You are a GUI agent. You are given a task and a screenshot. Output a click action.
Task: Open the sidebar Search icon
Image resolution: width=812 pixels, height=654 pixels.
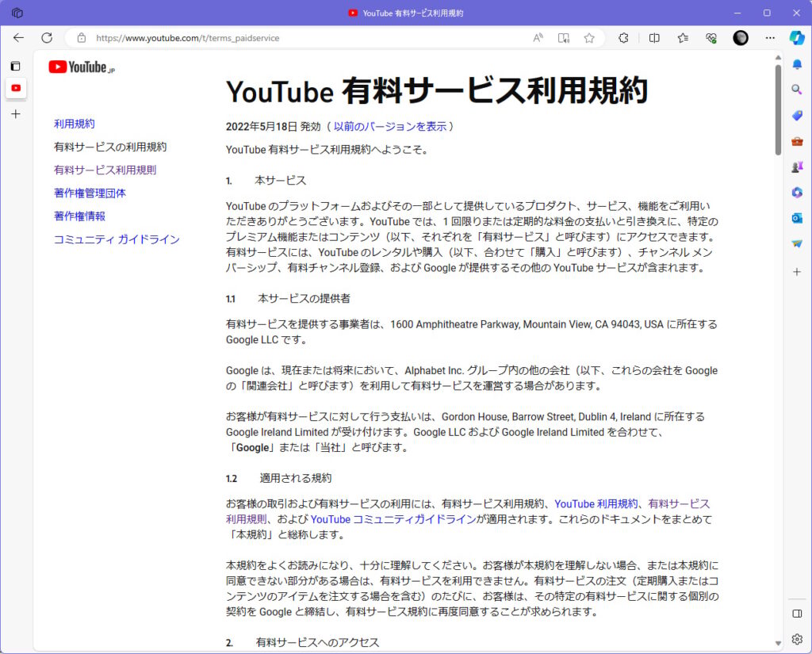pyautogui.click(x=797, y=90)
